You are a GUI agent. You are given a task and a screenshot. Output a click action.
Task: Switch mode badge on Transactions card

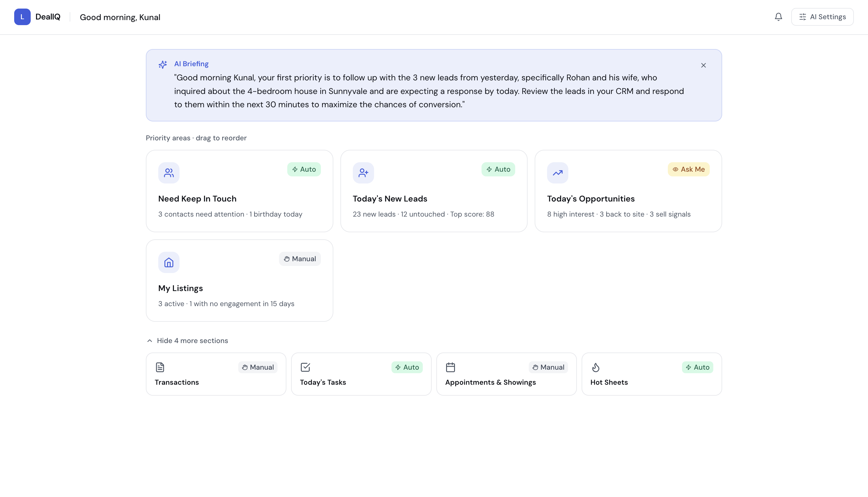tap(258, 367)
